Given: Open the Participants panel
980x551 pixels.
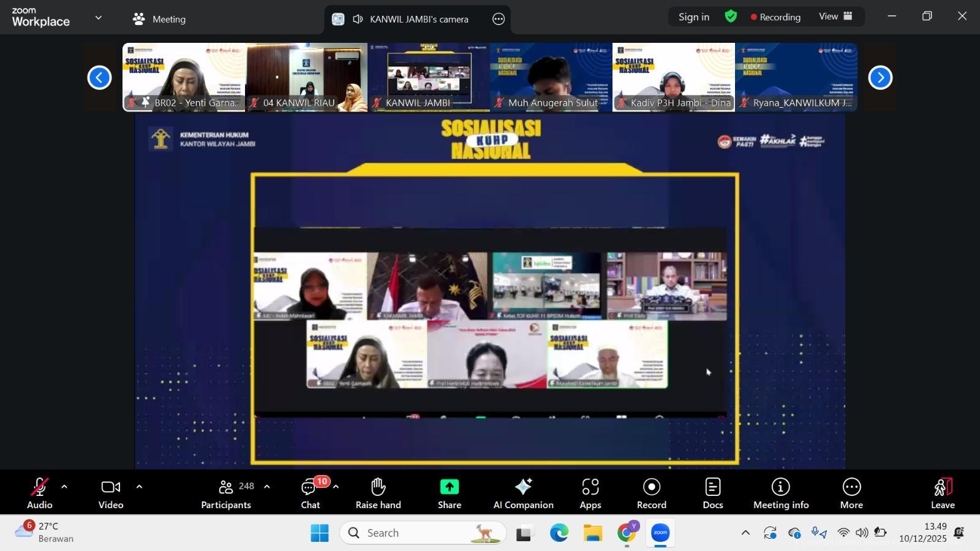Looking at the screenshot, I should pyautogui.click(x=226, y=493).
